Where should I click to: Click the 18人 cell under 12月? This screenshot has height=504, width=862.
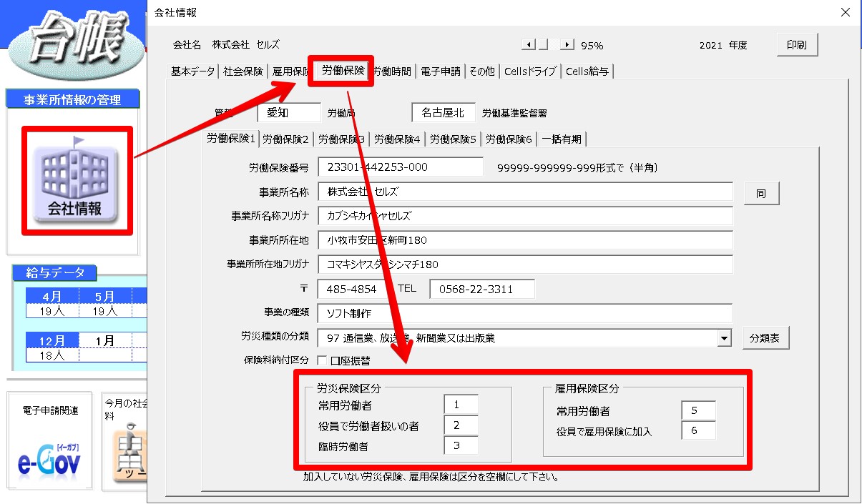(x=52, y=355)
